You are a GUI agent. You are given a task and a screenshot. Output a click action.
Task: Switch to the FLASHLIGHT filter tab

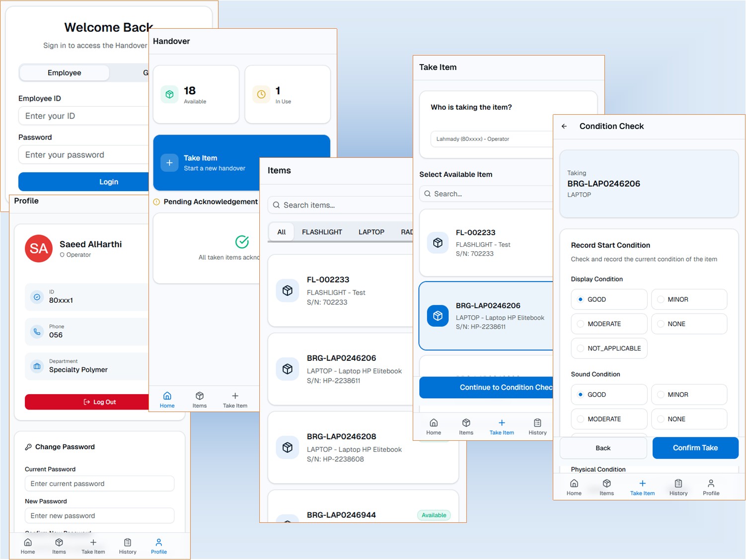pos(322,232)
